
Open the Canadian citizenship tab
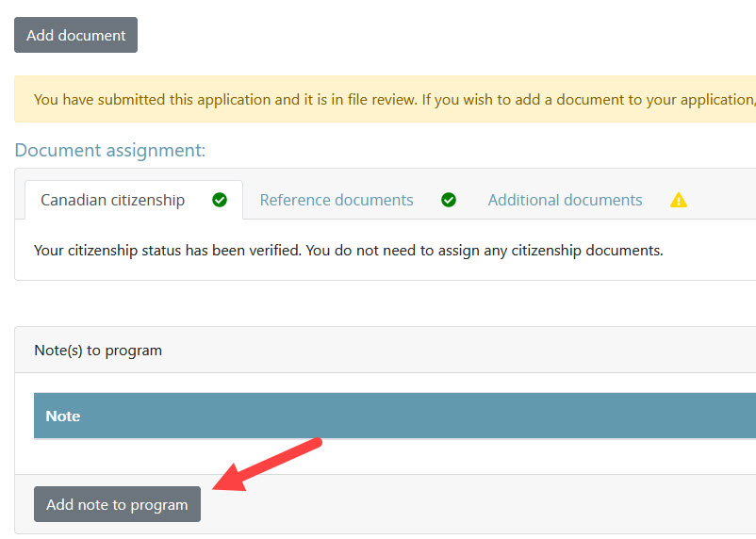coord(112,200)
